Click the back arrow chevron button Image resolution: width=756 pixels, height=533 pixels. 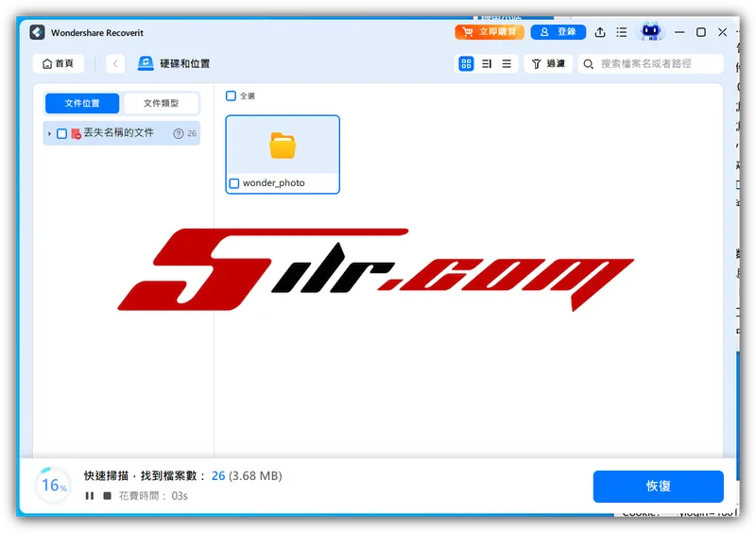(115, 63)
